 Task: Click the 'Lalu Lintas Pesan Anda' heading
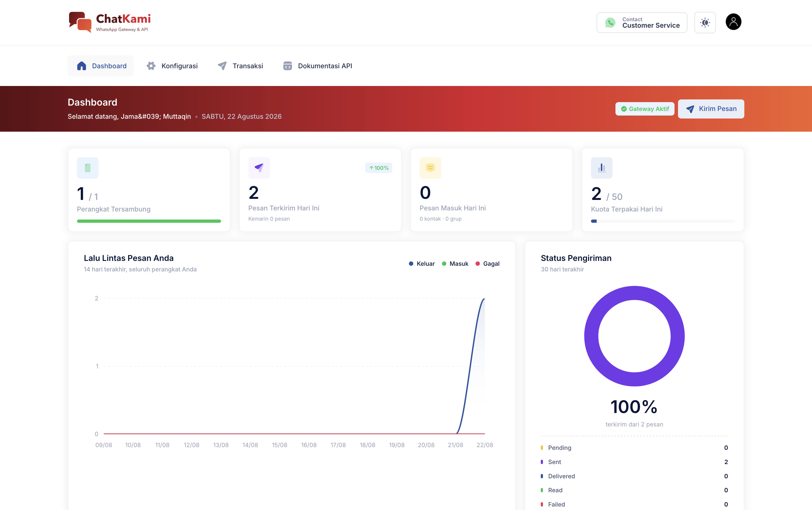pos(129,258)
